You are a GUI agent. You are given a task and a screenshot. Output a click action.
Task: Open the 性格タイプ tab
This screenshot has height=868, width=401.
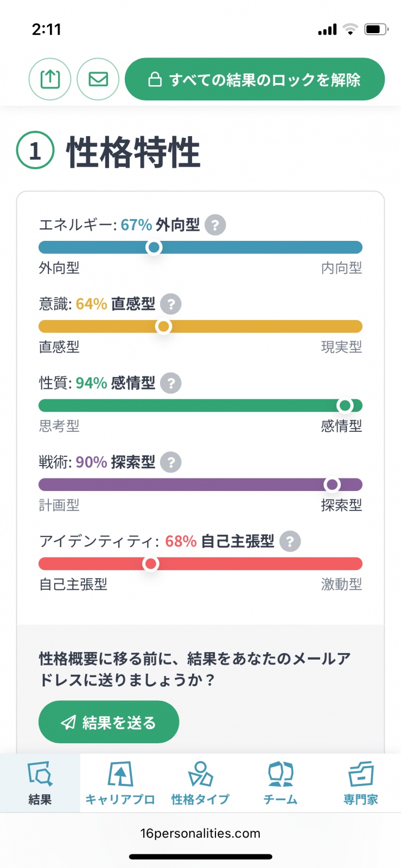coord(200,783)
